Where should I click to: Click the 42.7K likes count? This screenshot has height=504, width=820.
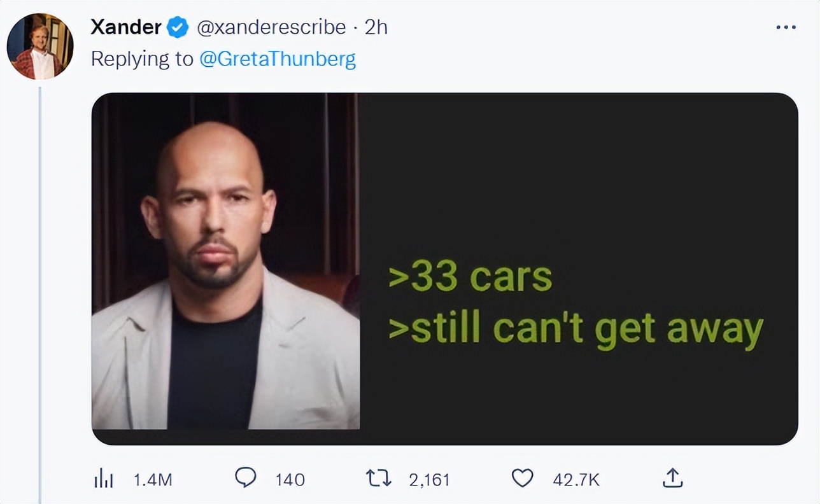point(576,479)
